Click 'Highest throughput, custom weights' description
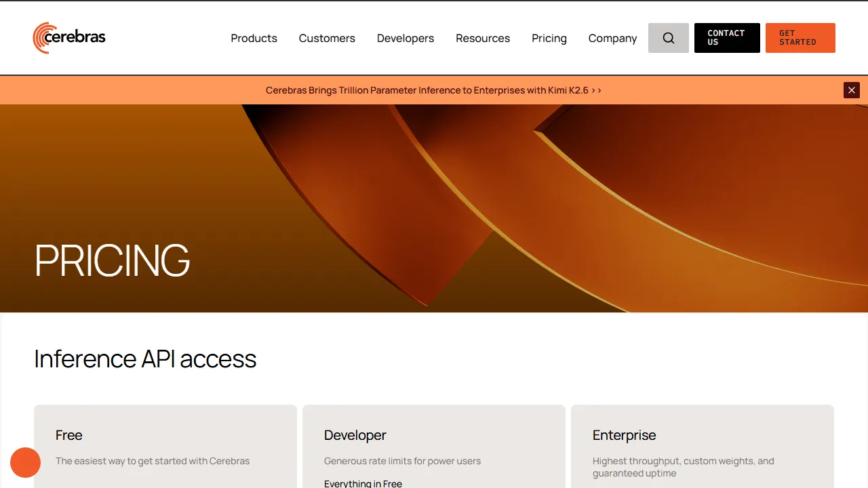The image size is (868, 488). 683,467
